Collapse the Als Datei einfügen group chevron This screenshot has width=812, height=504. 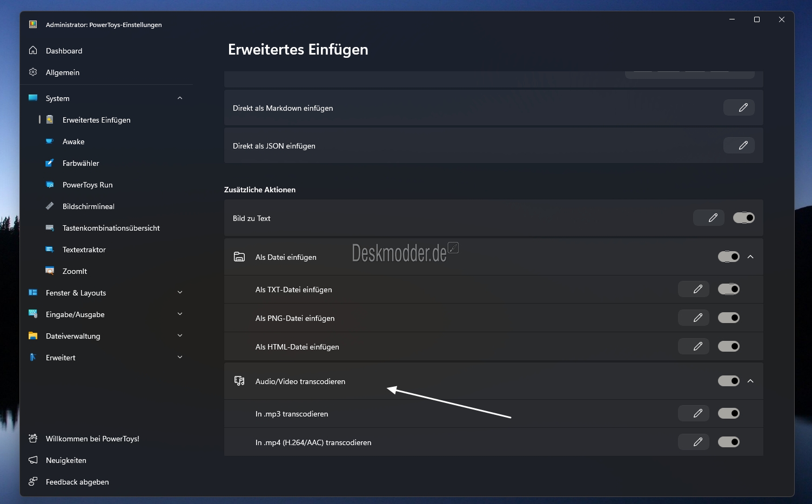click(x=750, y=257)
